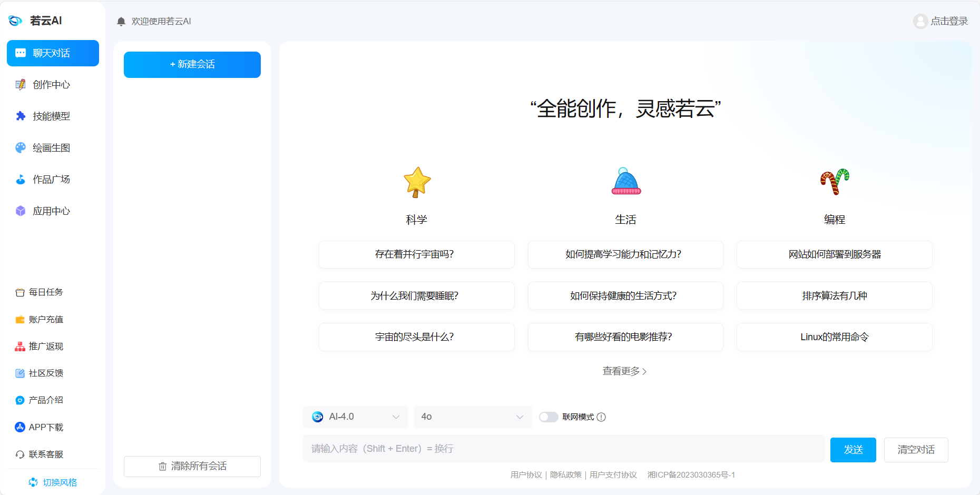Open 切换风格 to switch theme style
Viewport: 980px width, 495px height.
pyautogui.click(x=53, y=481)
